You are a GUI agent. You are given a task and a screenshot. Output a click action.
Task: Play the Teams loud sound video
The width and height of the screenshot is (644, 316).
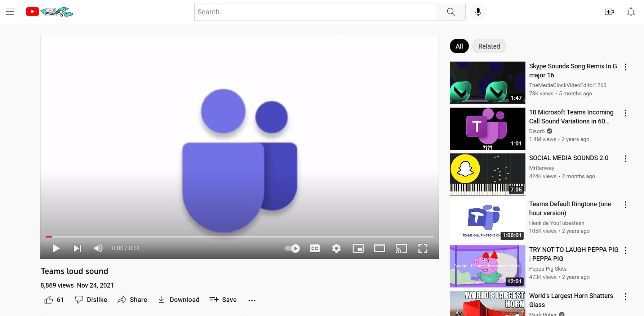56,248
